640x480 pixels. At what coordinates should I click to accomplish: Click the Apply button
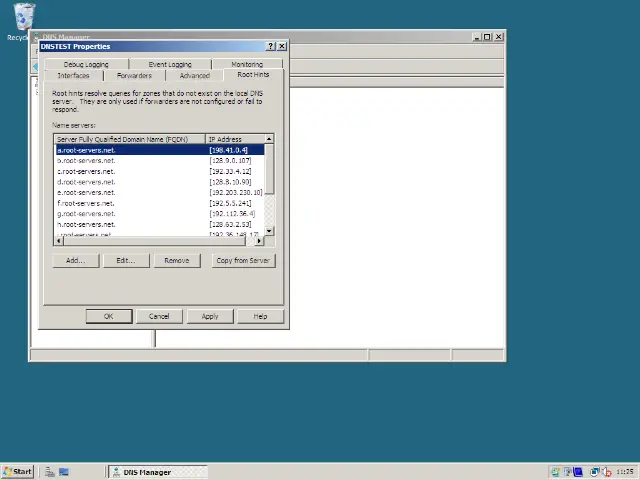pos(210,316)
